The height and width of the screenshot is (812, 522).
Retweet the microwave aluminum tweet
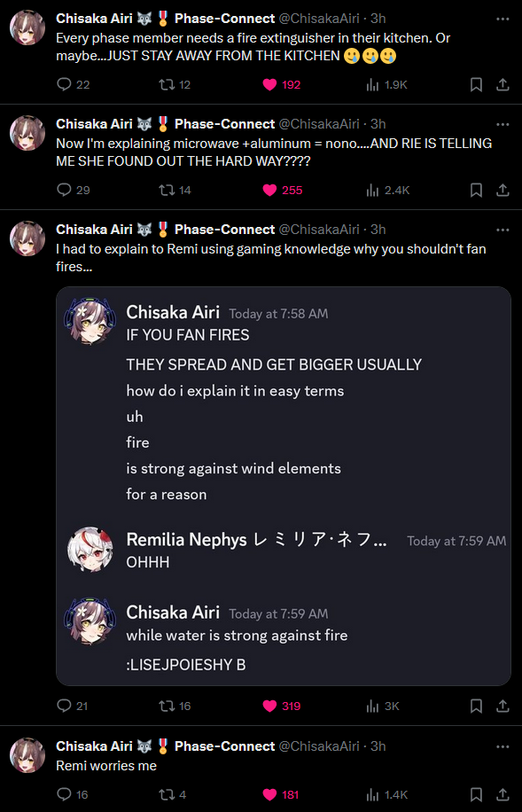pos(175,191)
